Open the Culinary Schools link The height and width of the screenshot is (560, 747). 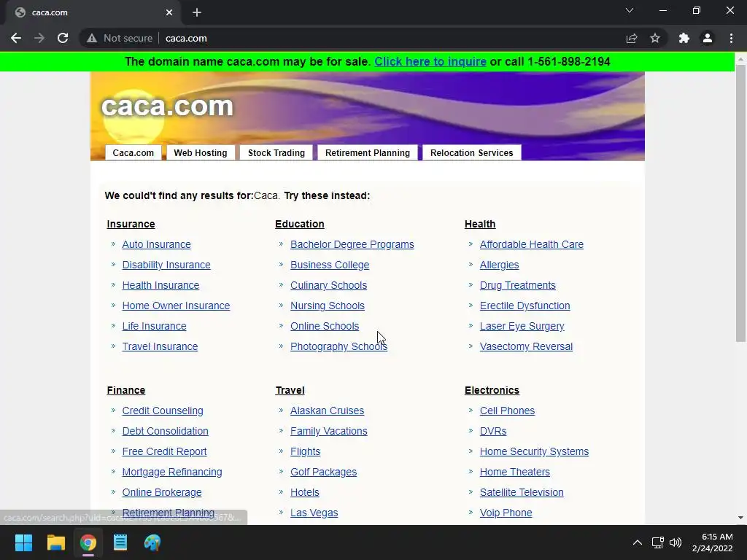(329, 285)
